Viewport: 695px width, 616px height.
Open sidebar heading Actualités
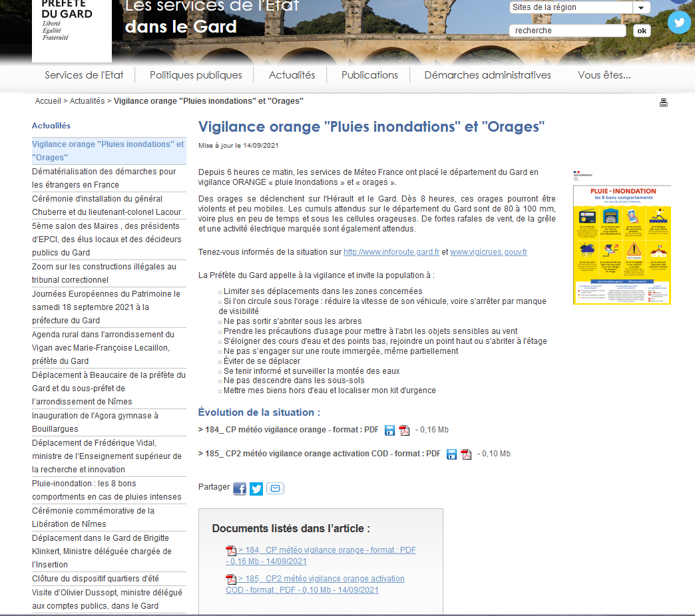tap(51, 126)
